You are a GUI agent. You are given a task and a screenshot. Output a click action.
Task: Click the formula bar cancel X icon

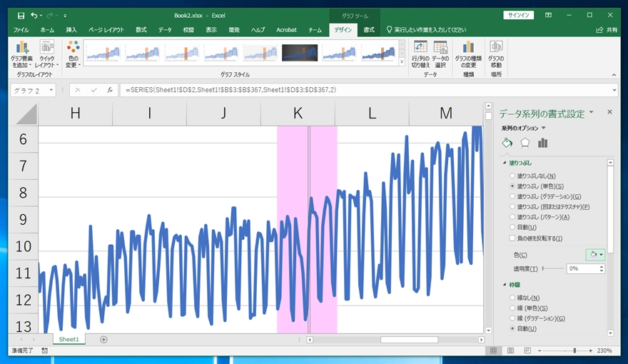pos(78,90)
